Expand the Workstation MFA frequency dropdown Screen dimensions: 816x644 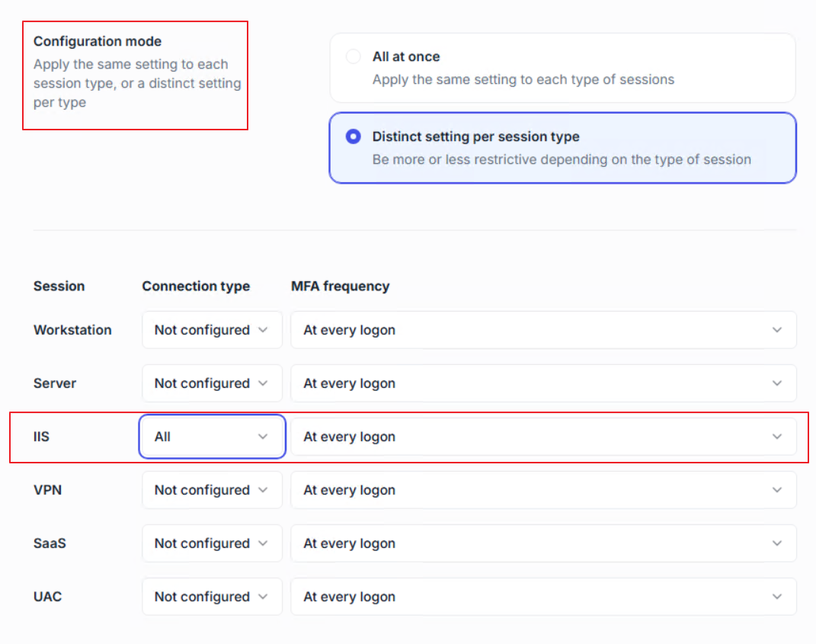542,330
